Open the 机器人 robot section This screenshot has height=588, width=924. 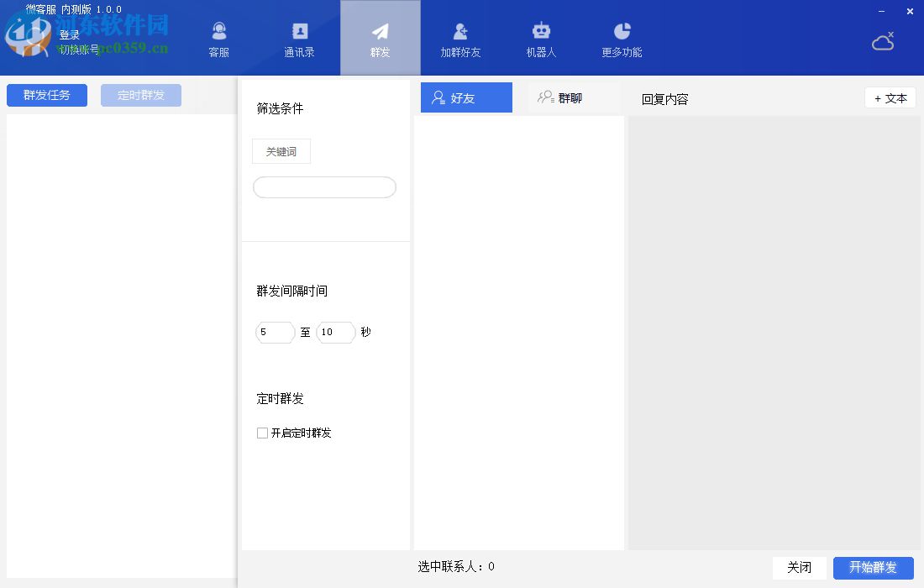click(x=541, y=39)
